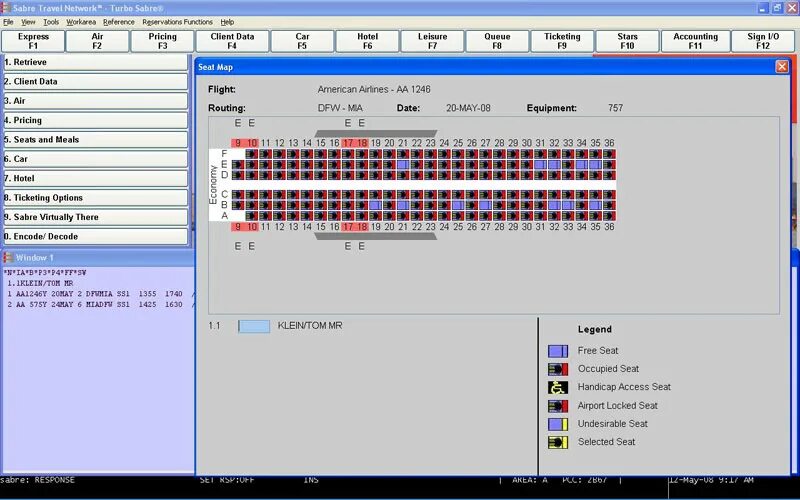Open the Workarea menu

[x=81, y=22]
